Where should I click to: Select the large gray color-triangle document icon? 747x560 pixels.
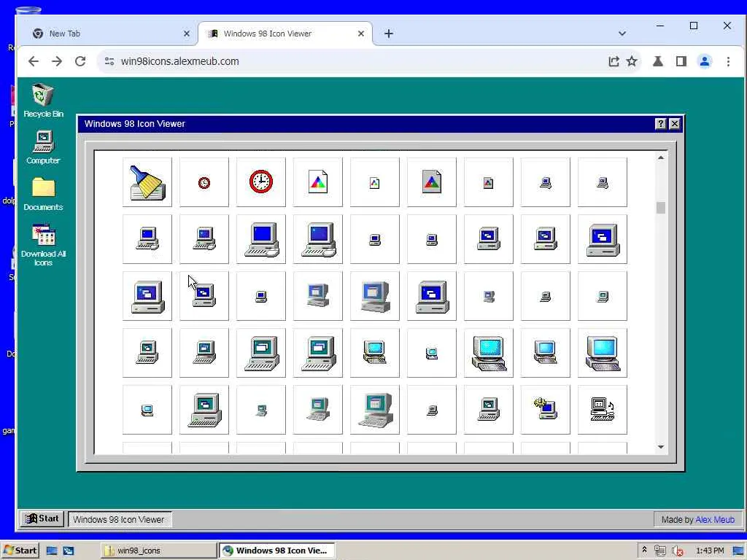click(432, 182)
